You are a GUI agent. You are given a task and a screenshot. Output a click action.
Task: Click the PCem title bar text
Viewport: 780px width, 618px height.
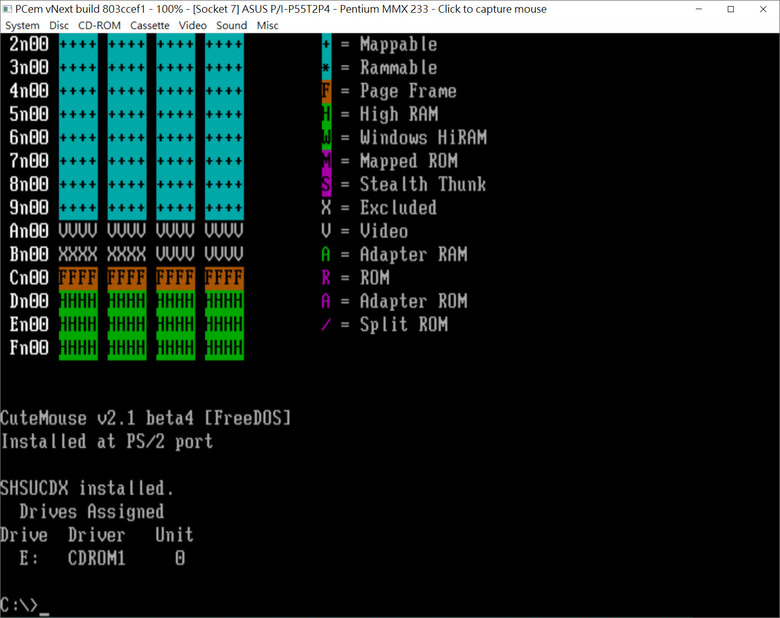click(281, 9)
